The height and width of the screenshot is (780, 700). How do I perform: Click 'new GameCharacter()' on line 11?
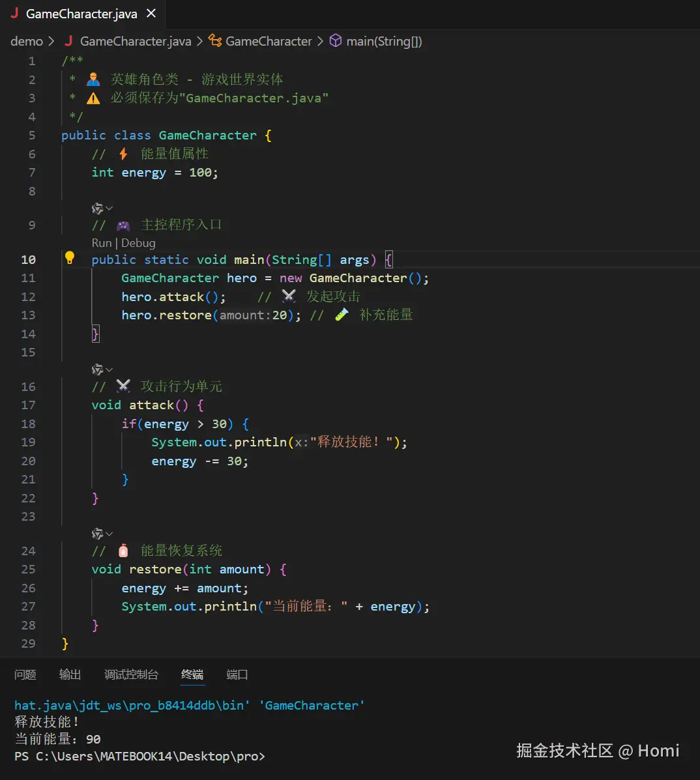[x=351, y=278]
